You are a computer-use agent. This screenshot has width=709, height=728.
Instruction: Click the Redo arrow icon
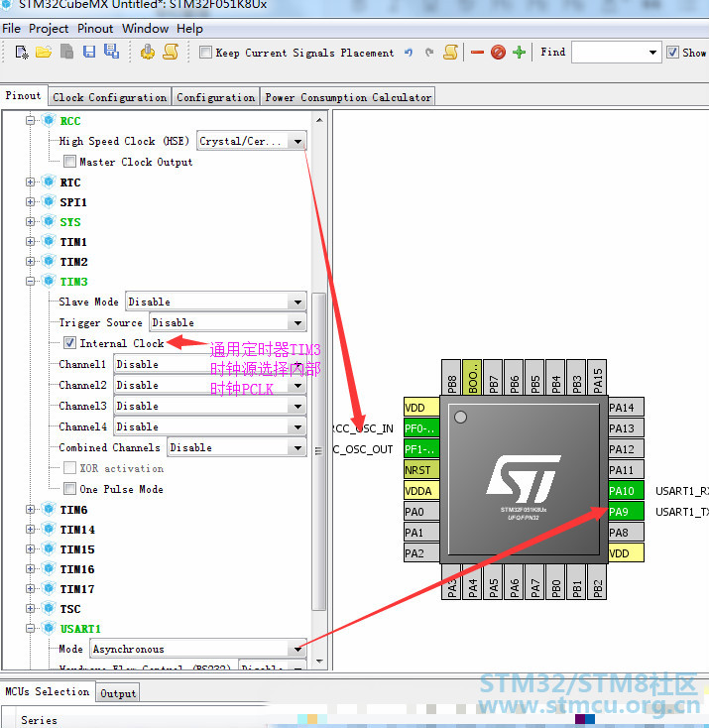(x=429, y=53)
